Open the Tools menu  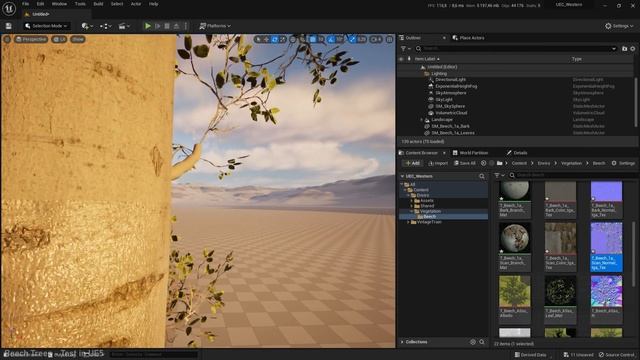coord(80,4)
